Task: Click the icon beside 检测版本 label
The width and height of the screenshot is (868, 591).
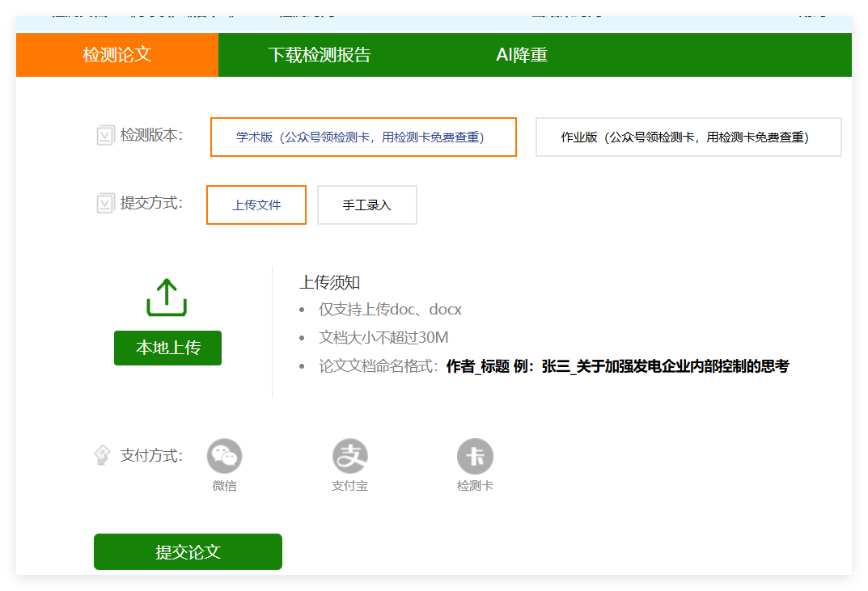Action: (x=105, y=135)
